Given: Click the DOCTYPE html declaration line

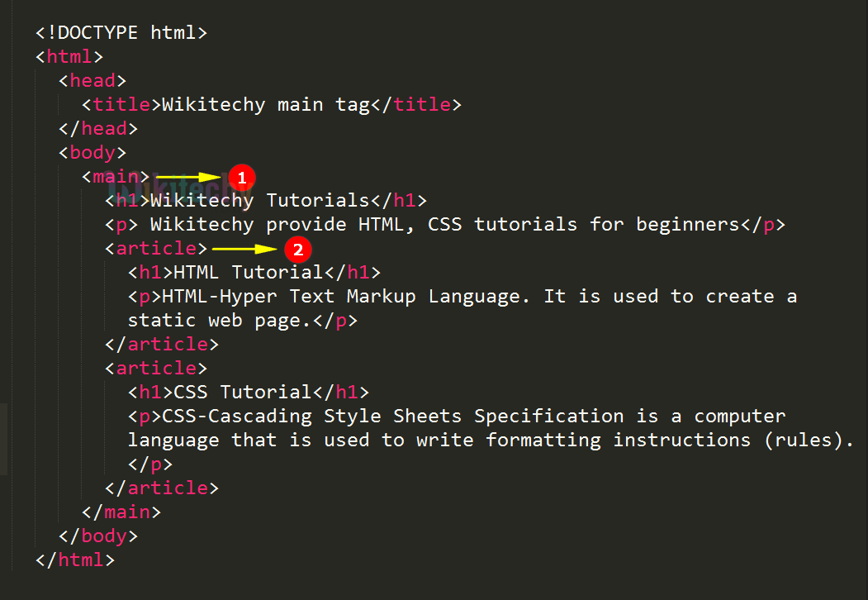Looking at the screenshot, I should pyautogui.click(x=121, y=33).
